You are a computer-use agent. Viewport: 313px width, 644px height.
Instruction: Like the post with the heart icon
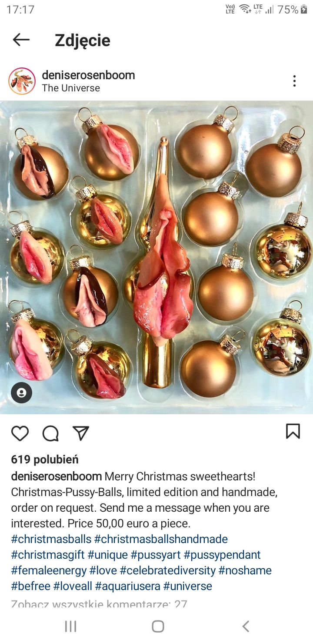[x=20, y=433]
